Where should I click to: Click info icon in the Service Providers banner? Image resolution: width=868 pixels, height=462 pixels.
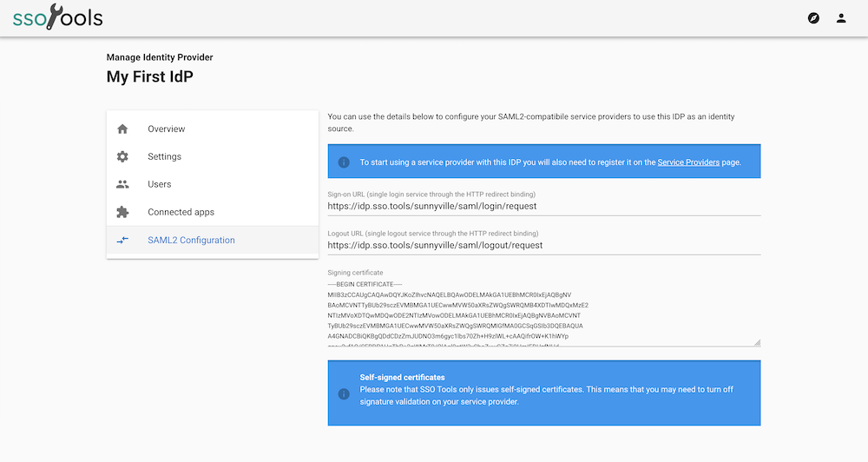pyautogui.click(x=344, y=162)
